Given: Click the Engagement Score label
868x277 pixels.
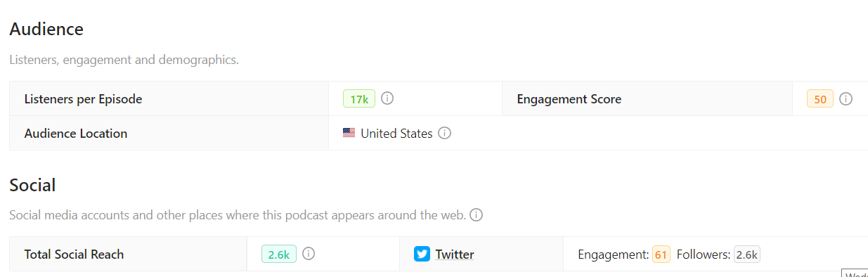Looking at the screenshot, I should (x=569, y=99).
